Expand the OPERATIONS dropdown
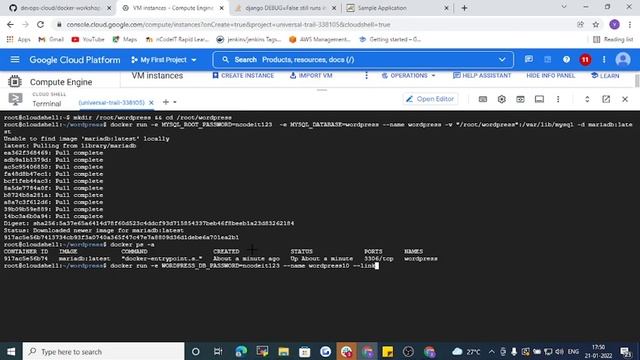This screenshot has height=360, width=640. tap(409, 76)
